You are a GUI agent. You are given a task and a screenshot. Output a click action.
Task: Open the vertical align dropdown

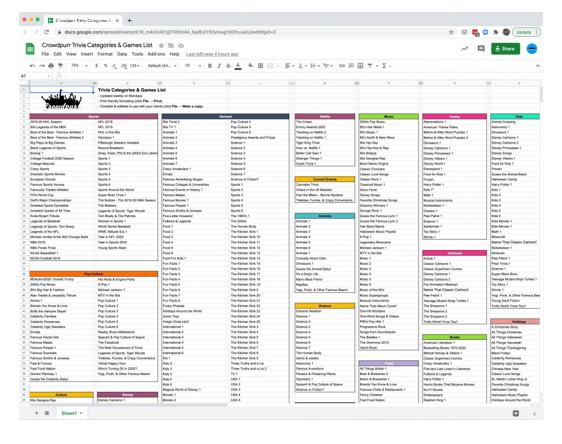pos(302,66)
